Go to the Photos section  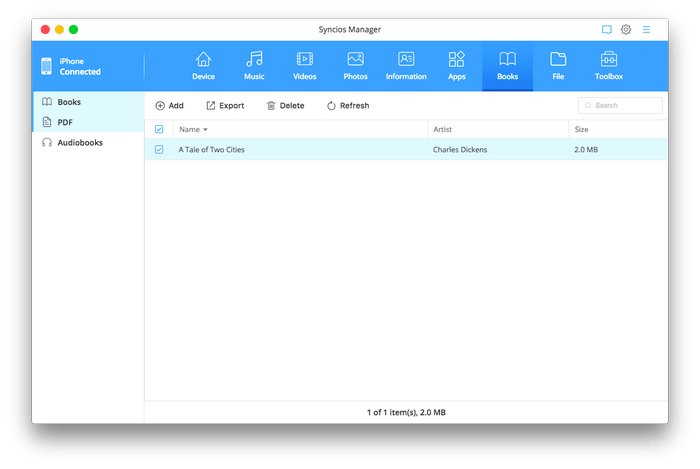pos(355,66)
